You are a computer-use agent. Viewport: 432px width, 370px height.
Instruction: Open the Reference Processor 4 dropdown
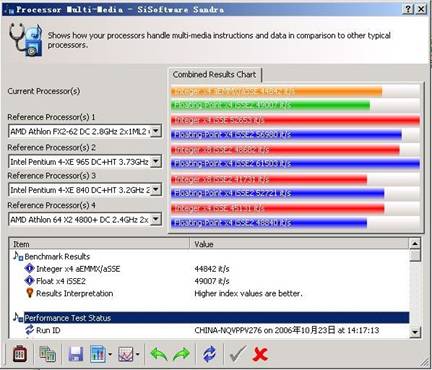156,219
